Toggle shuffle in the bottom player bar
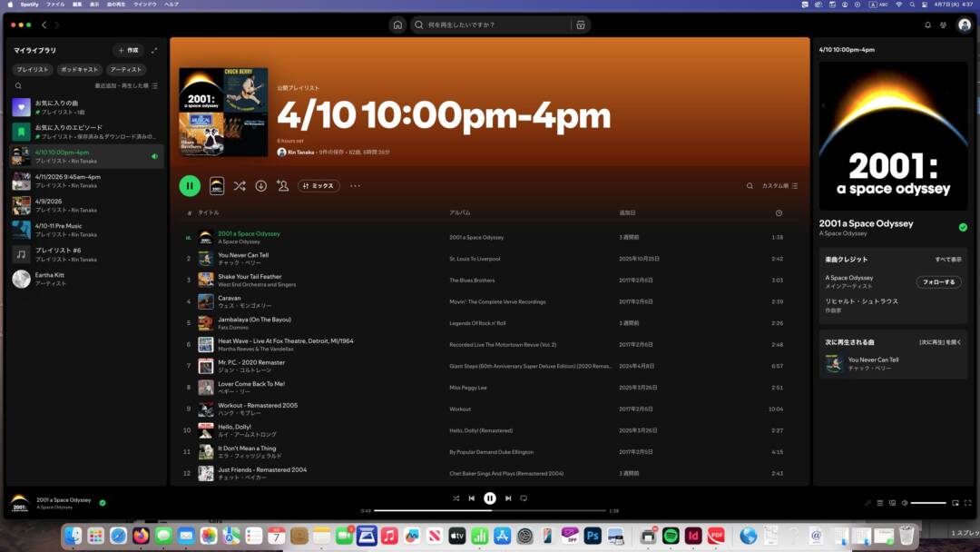The height and width of the screenshot is (552, 980). pos(456,498)
